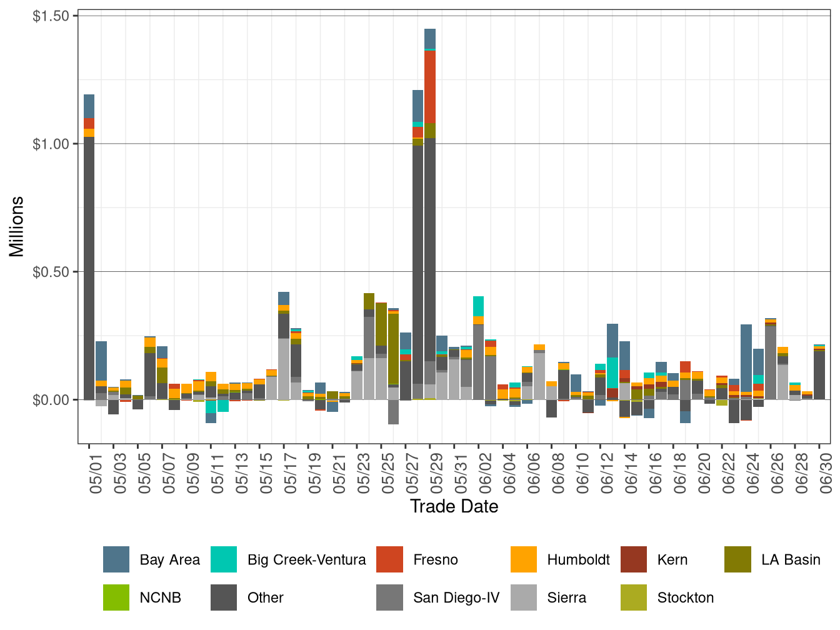Click the '06/14' x-axis date label
Screen dimensions: 840x630
point(632,472)
